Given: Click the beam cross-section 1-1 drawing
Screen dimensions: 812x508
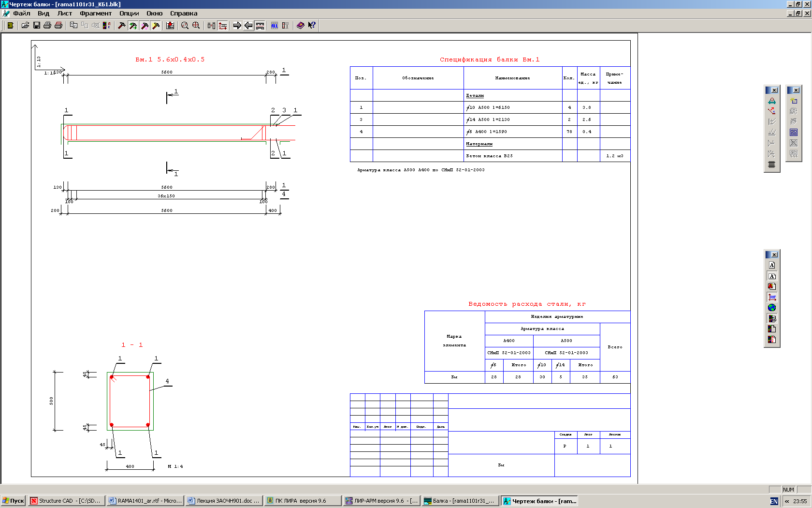Looking at the screenshot, I should coord(130,401).
